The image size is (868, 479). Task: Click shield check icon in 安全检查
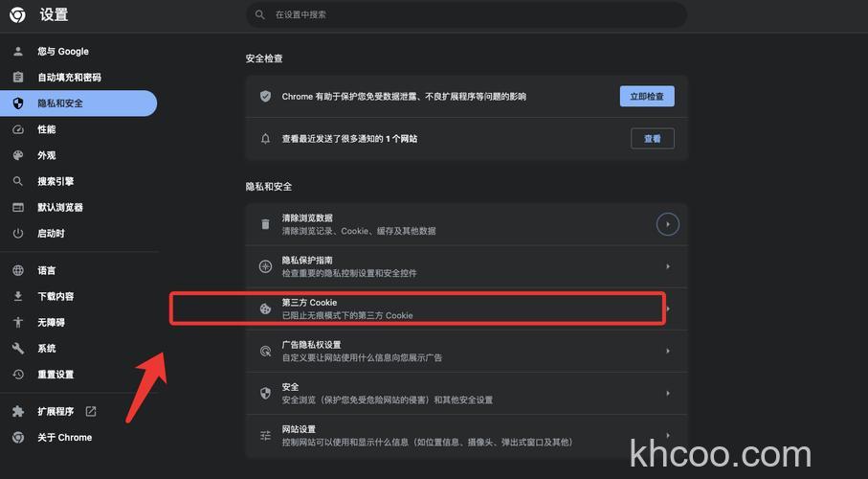click(266, 97)
